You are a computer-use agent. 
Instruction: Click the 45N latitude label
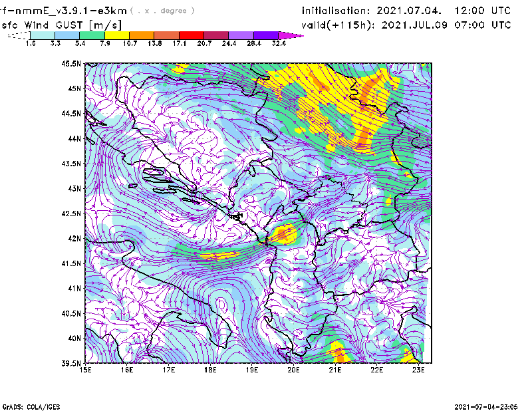(x=74, y=88)
